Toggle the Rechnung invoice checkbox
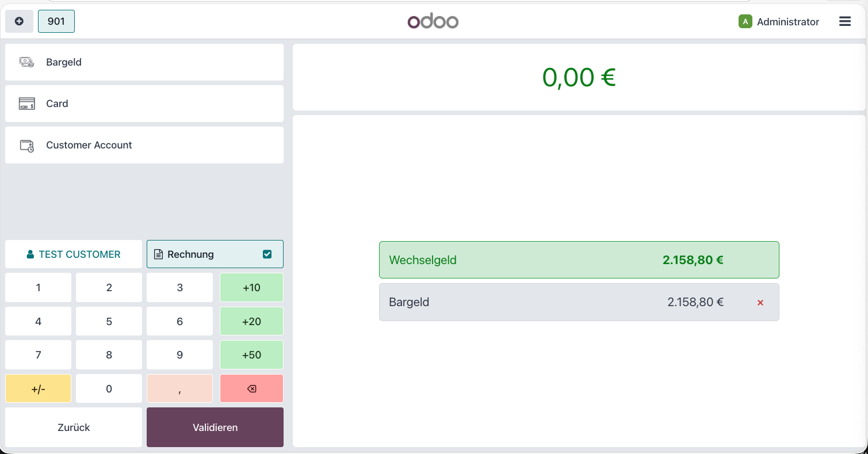Viewport: 868px width, 454px height. point(267,254)
